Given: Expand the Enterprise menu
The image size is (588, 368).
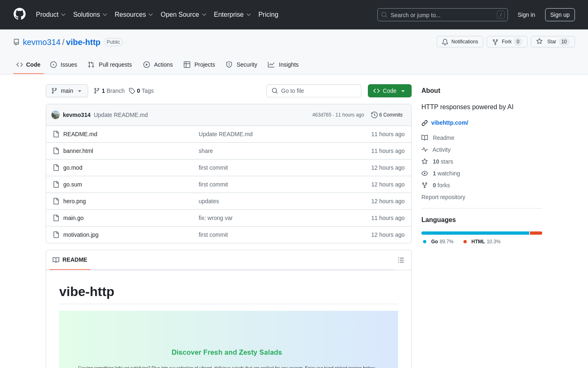Looking at the screenshot, I should (x=232, y=15).
